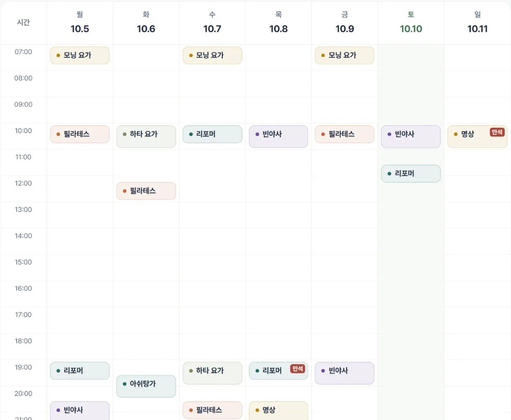511x420 pixels.
Task: Open Saturday 10:00 빈야사 class
Action: [411, 136]
